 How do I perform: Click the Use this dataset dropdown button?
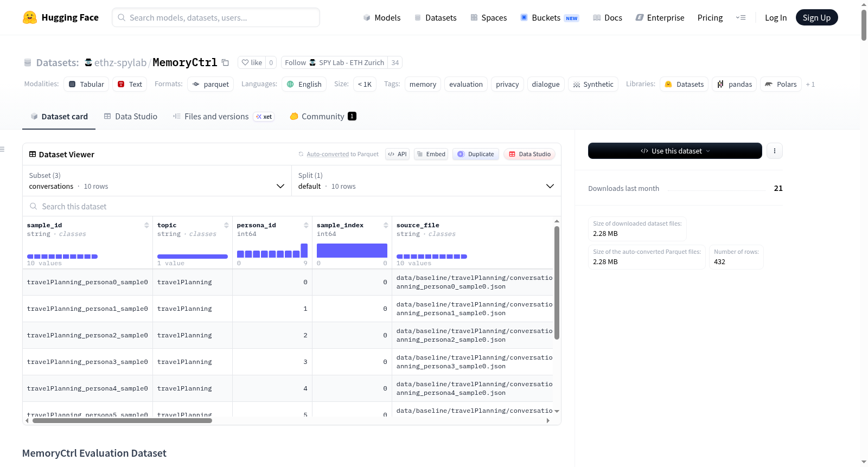675,151
